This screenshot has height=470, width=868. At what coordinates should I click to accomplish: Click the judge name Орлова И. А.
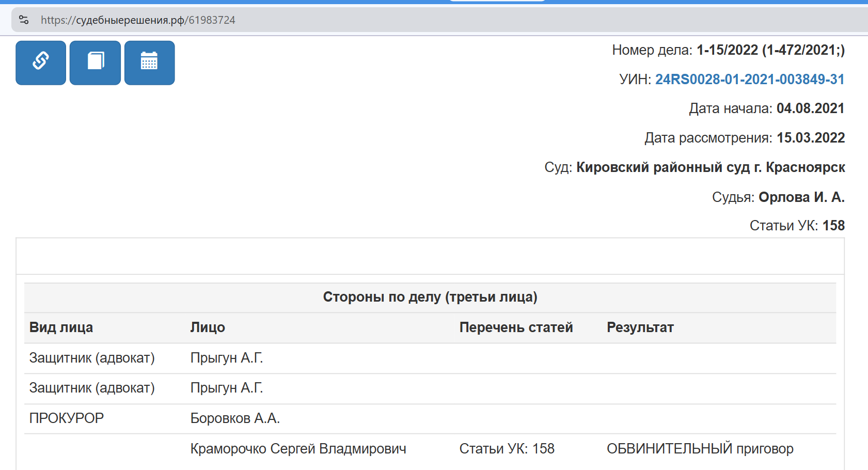801,197
